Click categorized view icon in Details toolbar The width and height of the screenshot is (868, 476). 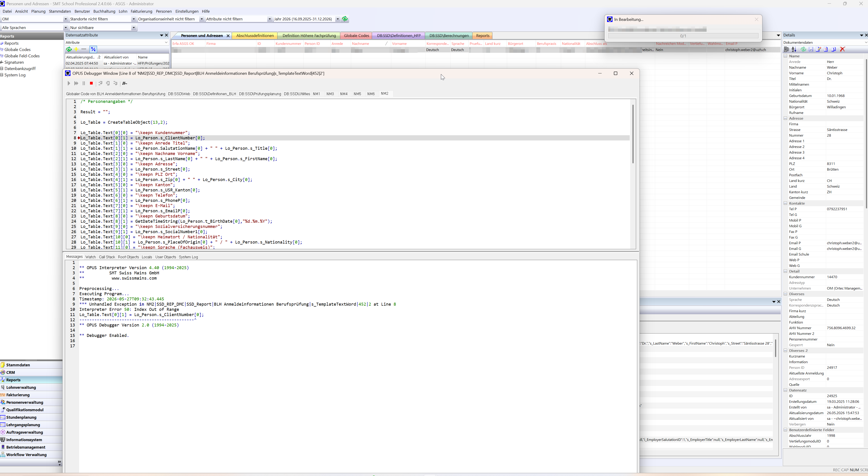pos(786,49)
